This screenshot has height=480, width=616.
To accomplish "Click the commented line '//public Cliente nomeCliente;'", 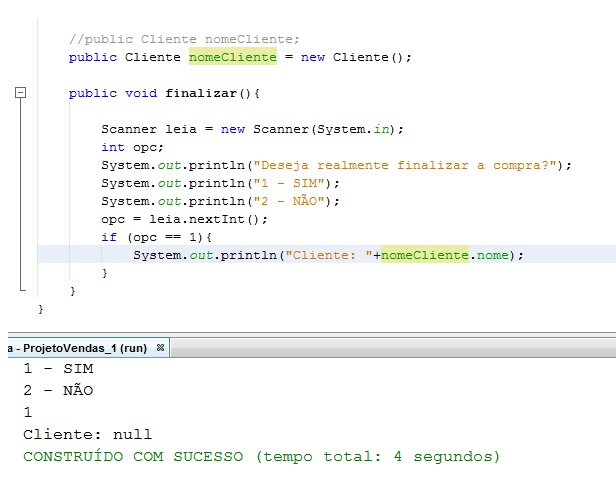I will point(184,39).
